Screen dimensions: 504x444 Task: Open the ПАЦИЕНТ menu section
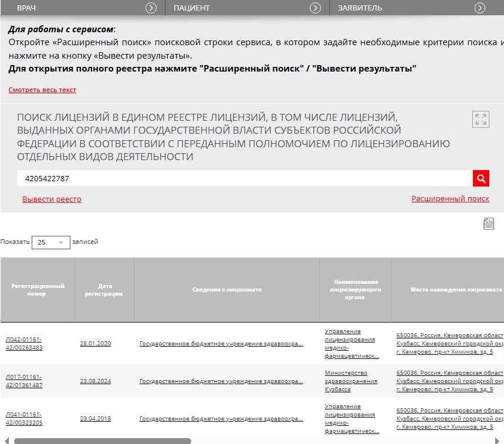(191, 8)
